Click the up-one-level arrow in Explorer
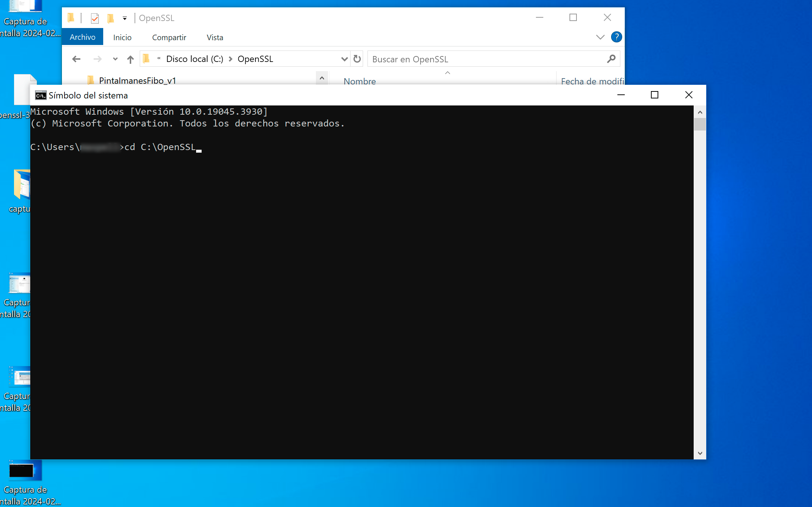 (x=130, y=59)
